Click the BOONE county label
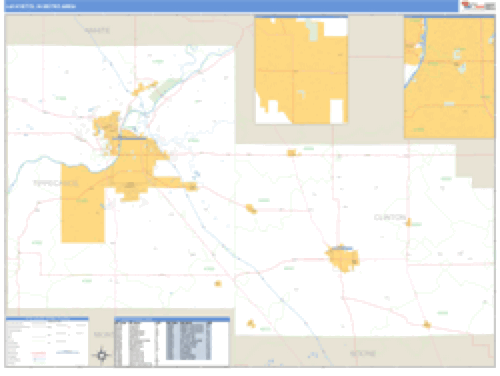The image size is (500, 376). [x=363, y=353]
